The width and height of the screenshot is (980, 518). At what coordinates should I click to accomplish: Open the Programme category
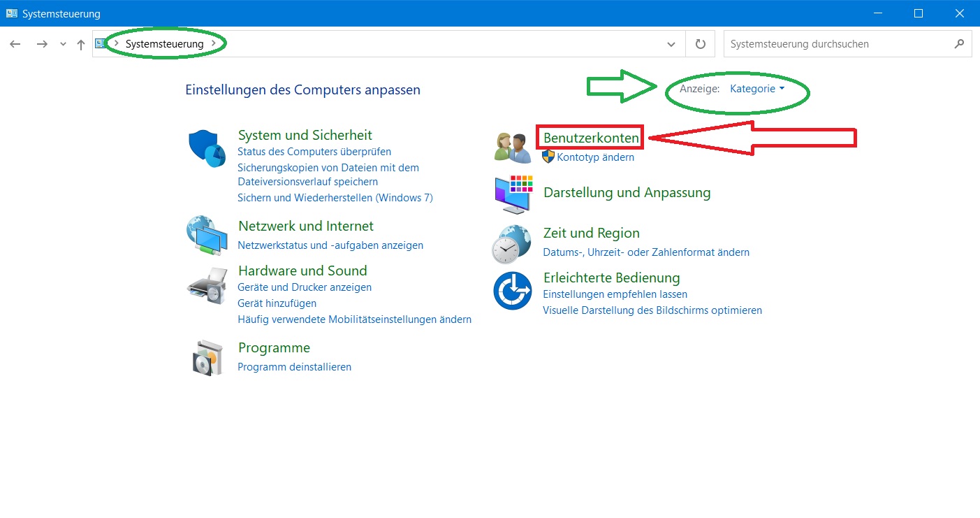point(274,347)
